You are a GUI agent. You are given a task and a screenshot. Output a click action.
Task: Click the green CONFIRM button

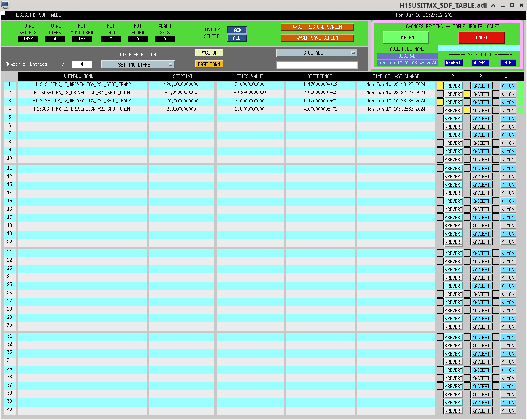click(x=405, y=38)
